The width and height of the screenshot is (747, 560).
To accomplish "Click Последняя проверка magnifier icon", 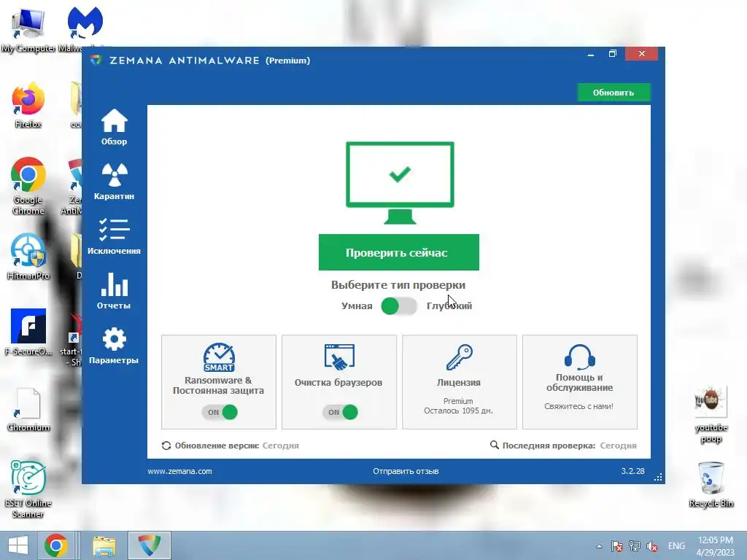I will [495, 445].
